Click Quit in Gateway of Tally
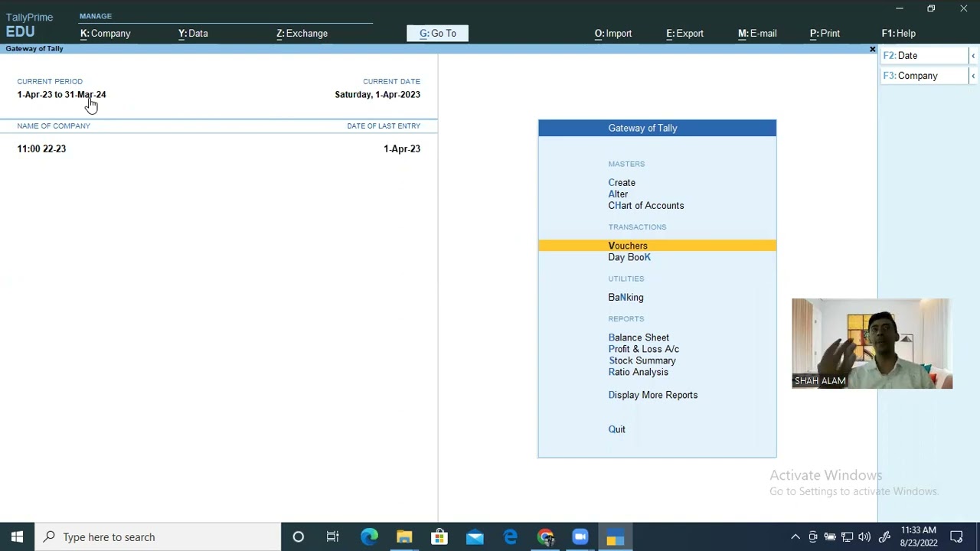The height and width of the screenshot is (551, 980). point(616,429)
